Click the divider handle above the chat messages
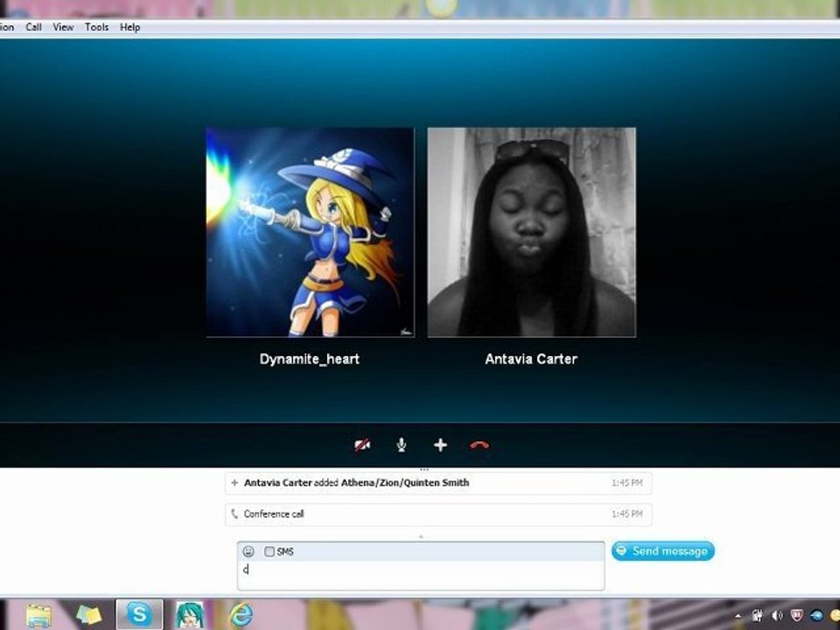 tap(424, 469)
